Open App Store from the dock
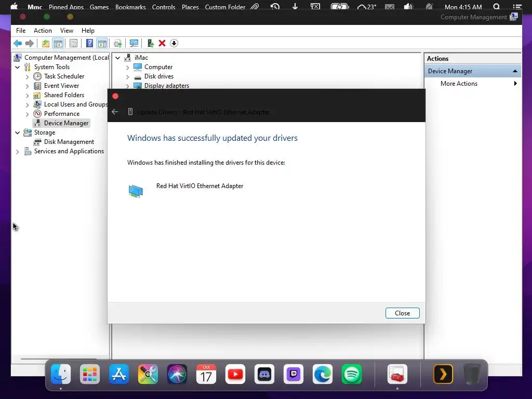The height and width of the screenshot is (399, 532). 119,375
